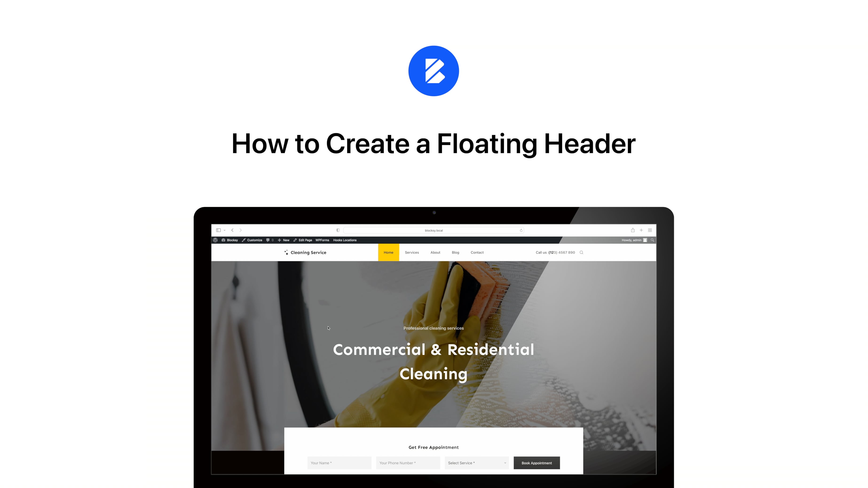Viewport: 868px width, 488px height.
Task: Click the Services navigation link
Action: 411,252
